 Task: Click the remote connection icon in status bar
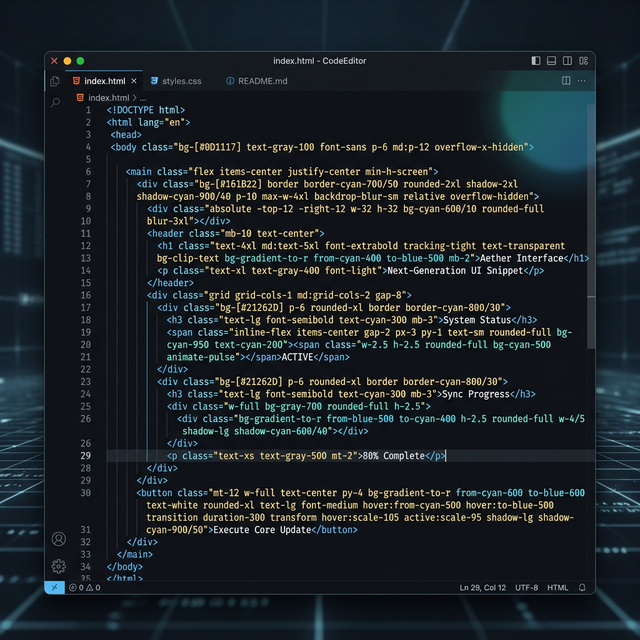[x=54, y=587]
